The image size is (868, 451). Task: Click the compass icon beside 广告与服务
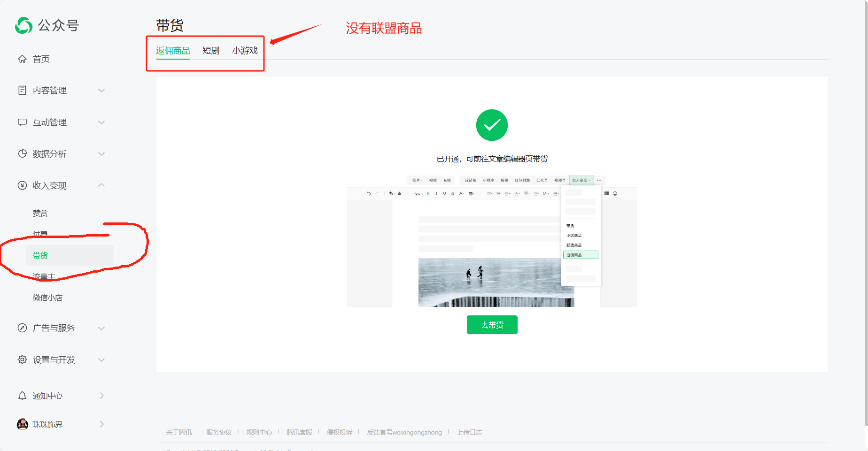click(x=22, y=328)
